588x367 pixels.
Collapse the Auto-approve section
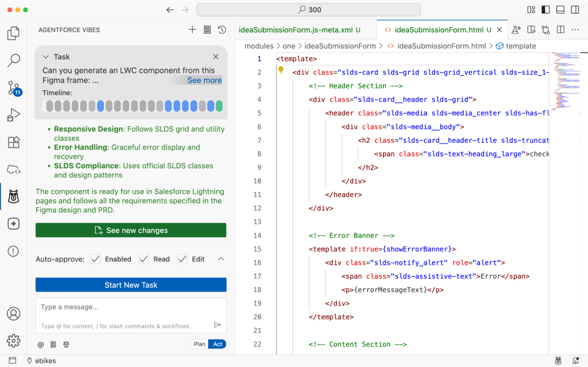pos(221,259)
